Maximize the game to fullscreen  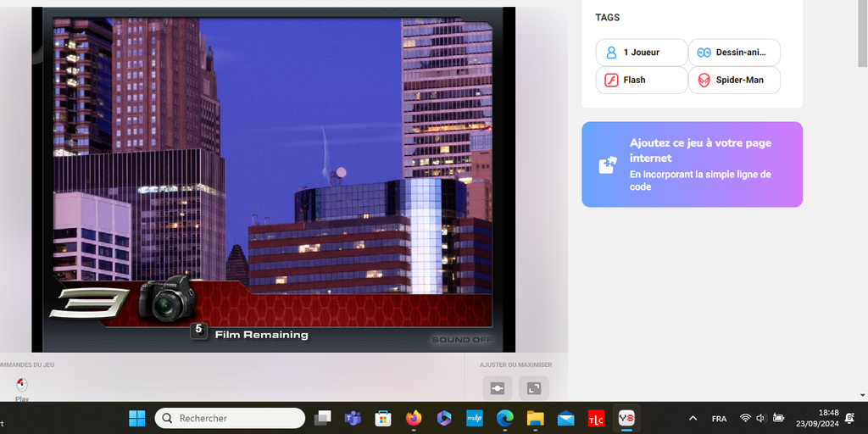pyautogui.click(x=534, y=388)
